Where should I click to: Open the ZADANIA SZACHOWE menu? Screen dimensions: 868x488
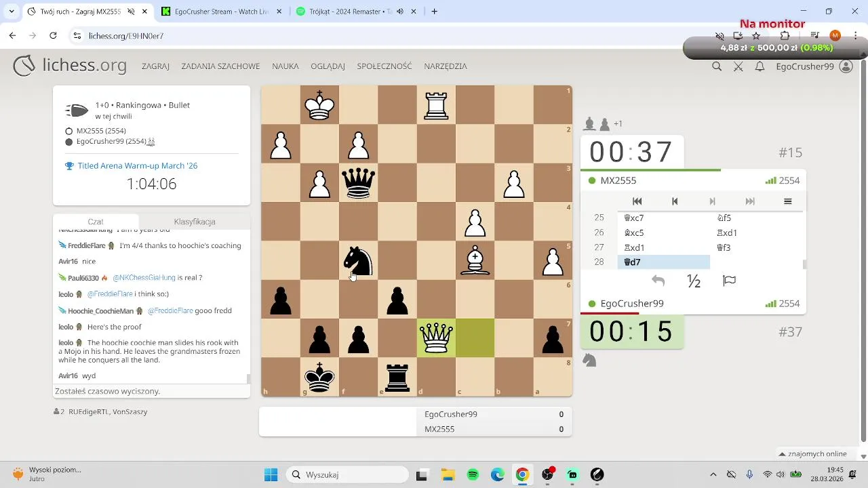220,66
